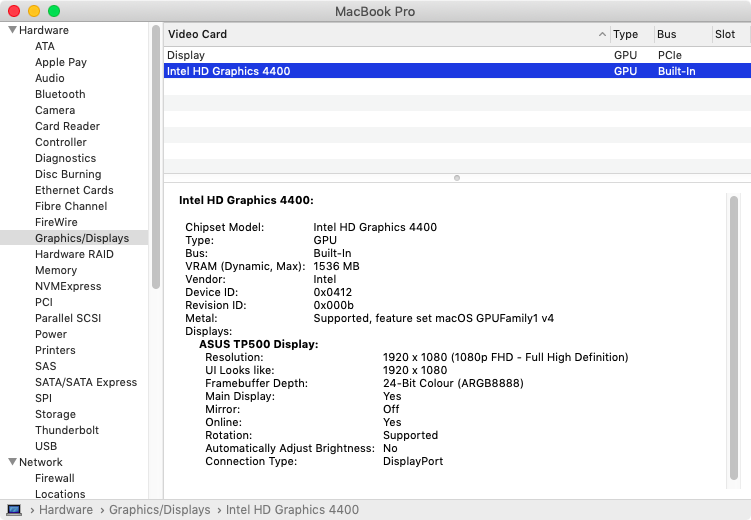Viewport: 751px width, 520px height.
Task: Select Card Reader in the sidebar
Action: coord(67,126)
